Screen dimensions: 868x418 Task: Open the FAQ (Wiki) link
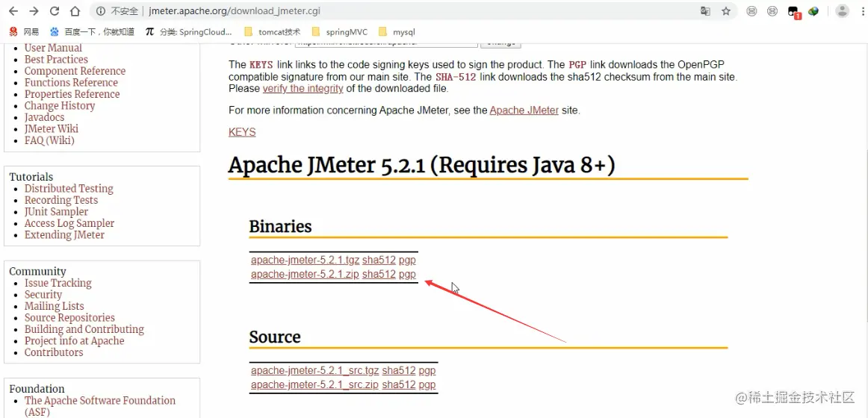pyautogui.click(x=49, y=140)
